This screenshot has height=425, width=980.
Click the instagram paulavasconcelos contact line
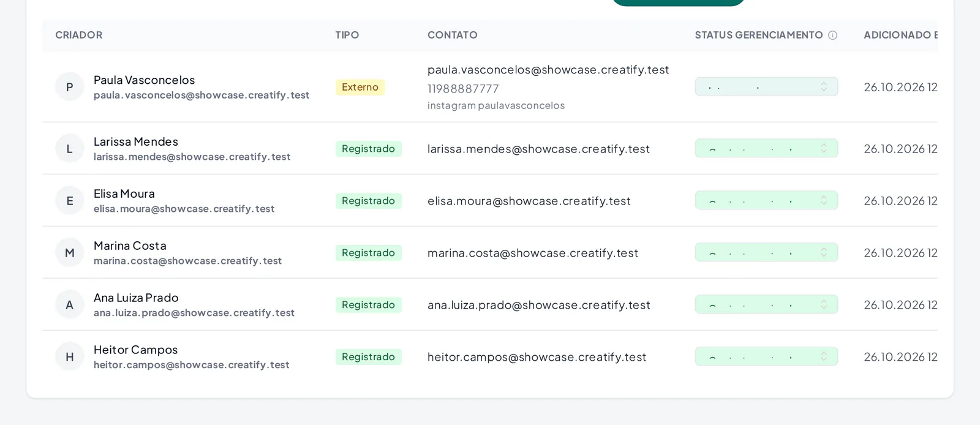(496, 105)
